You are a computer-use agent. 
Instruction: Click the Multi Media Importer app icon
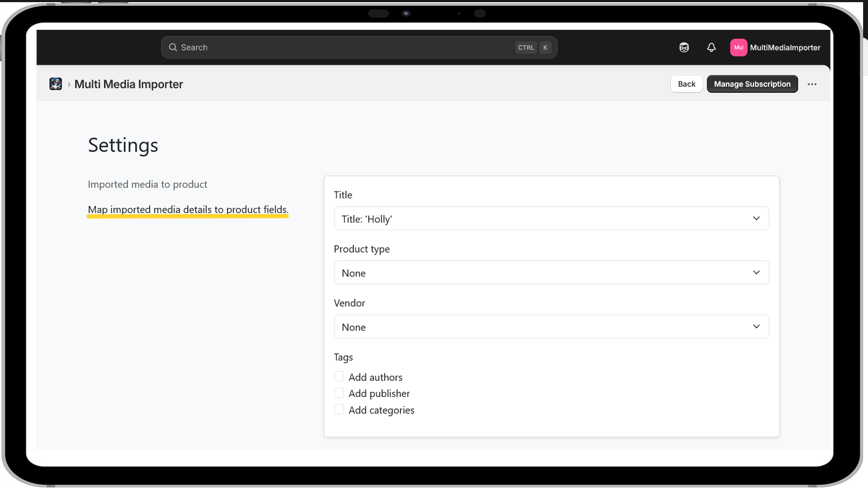click(56, 84)
